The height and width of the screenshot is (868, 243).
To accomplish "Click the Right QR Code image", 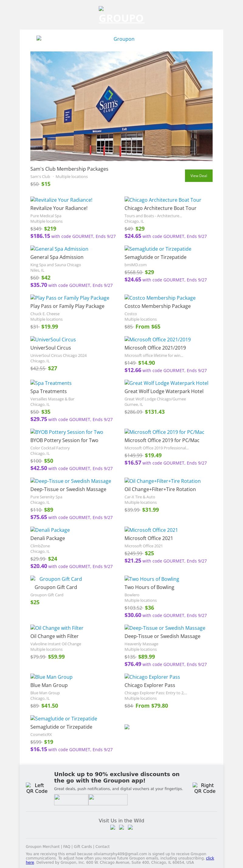I will click(204, 788).
